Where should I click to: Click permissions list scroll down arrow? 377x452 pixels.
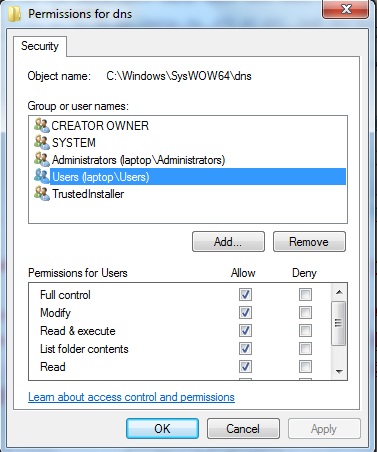coord(339,371)
